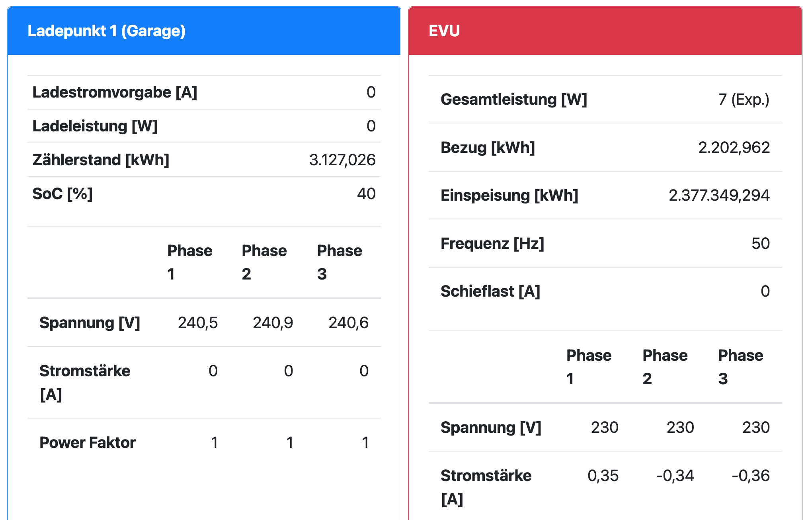Viewport: 812px width, 520px height.
Task: Select the SoC [%] value 40
Action: 366,194
